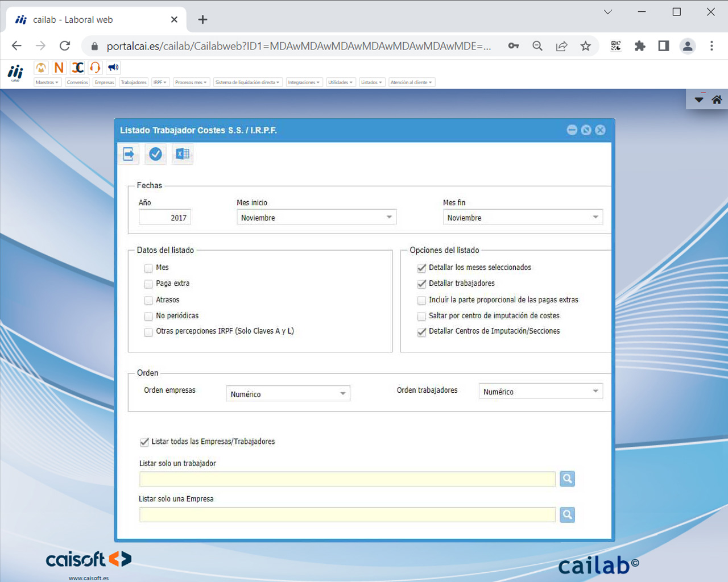
Task: Bookmark the page with the star button
Action: [x=586, y=46]
